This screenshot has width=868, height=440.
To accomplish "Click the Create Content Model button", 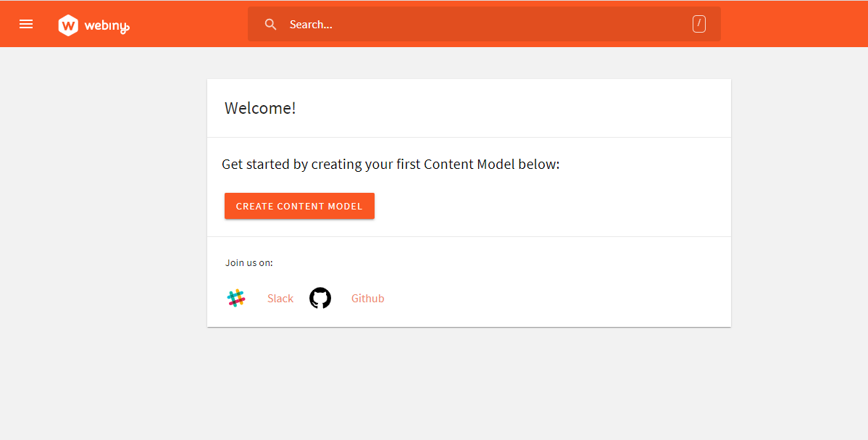I will pos(299,206).
